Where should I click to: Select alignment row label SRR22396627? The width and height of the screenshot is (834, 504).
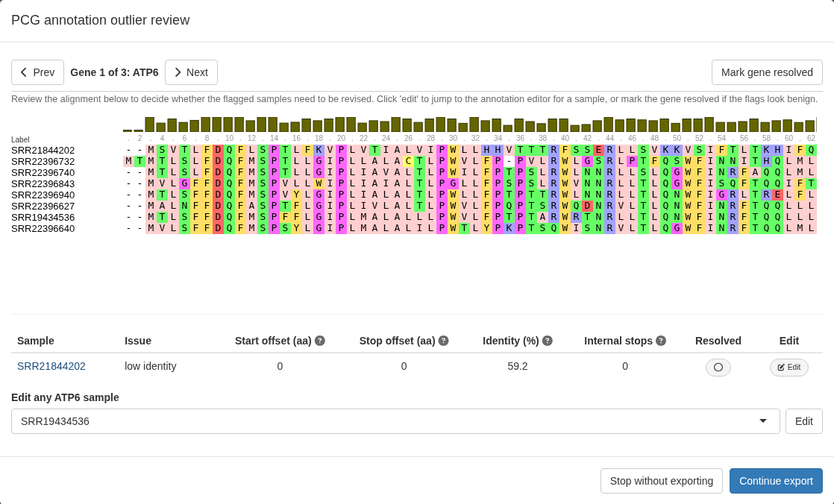point(43,207)
